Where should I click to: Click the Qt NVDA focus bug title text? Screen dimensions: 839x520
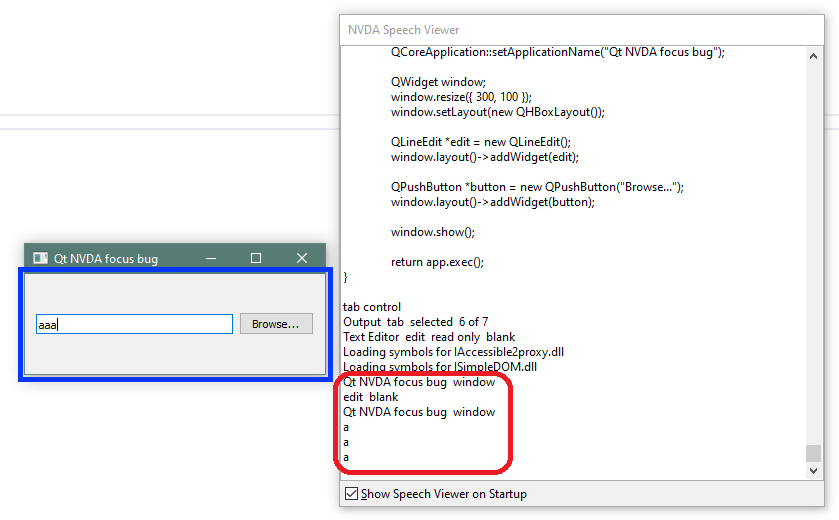pyautogui.click(x=106, y=259)
